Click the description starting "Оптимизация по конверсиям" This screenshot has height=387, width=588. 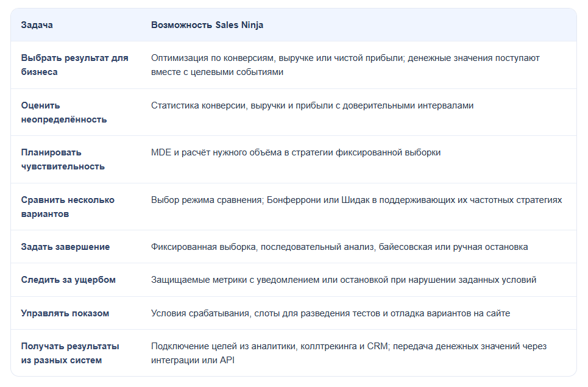(345, 65)
